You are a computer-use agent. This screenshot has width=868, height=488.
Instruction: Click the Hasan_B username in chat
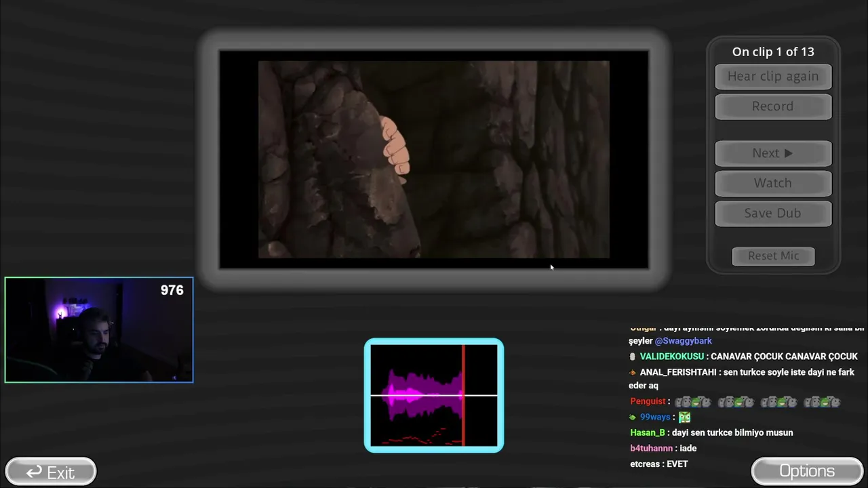(x=648, y=432)
